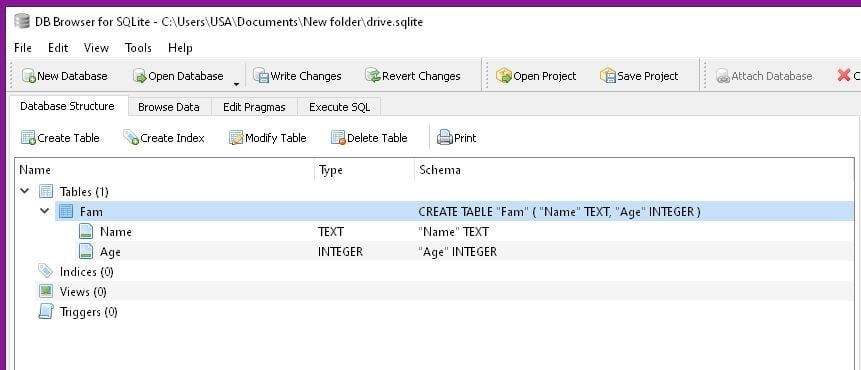
Task: Click the Name field icon
Action: pyautogui.click(x=86, y=232)
